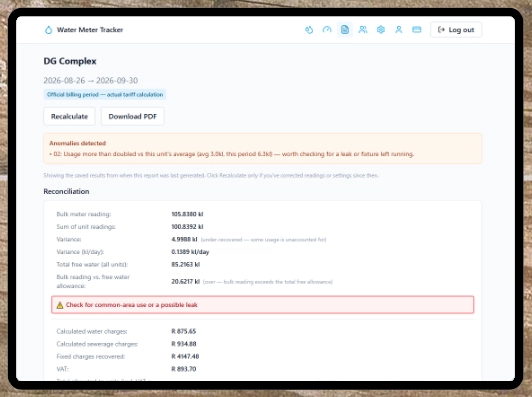The height and width of the screenshot is (397, 532).
Task: Open the water droplets nav icon
Action: [309, 30]
